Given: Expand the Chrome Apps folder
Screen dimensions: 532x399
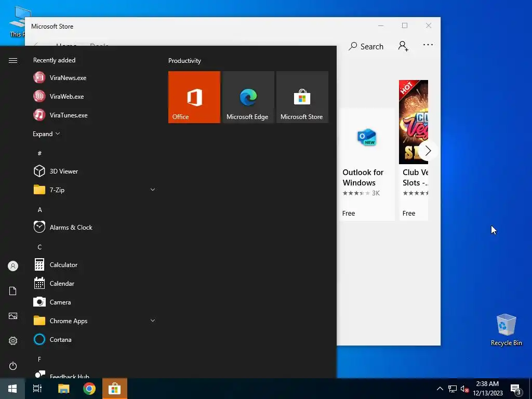Looking at the screenshot, I should [94, 321].
